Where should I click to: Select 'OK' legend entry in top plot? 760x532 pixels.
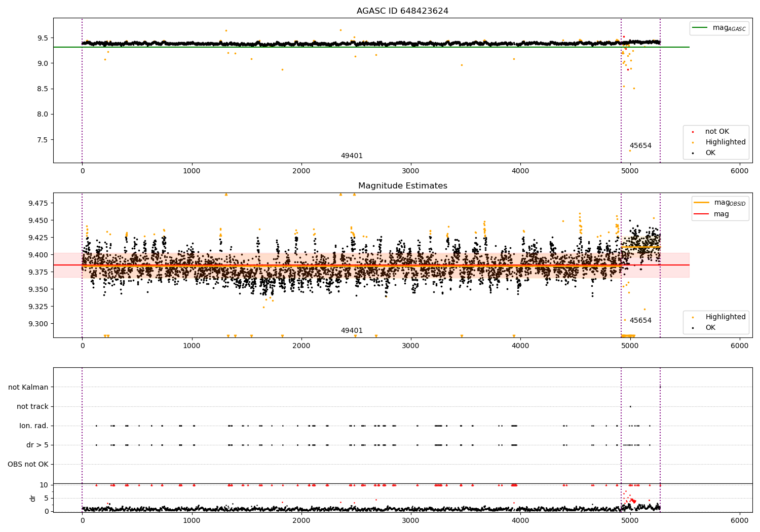(x=710, y=153)
